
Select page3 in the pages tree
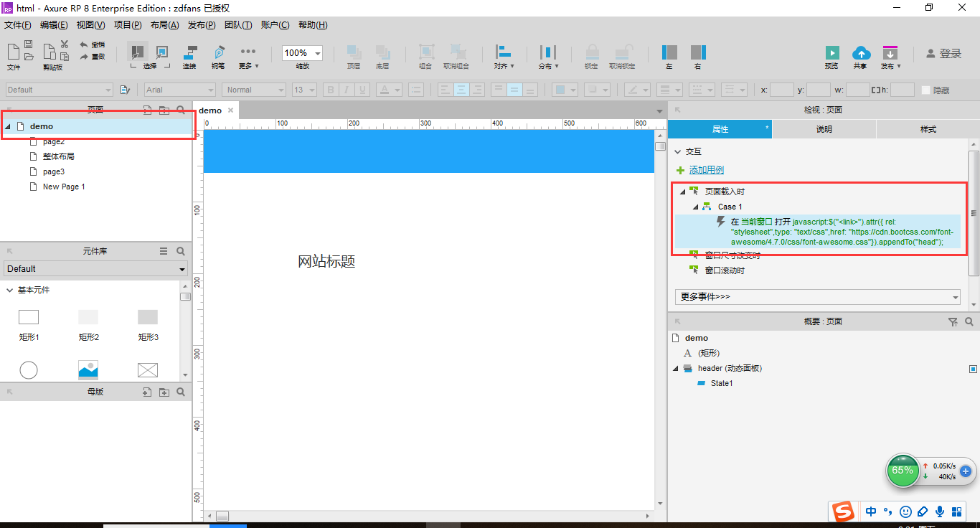click(53, 171)
